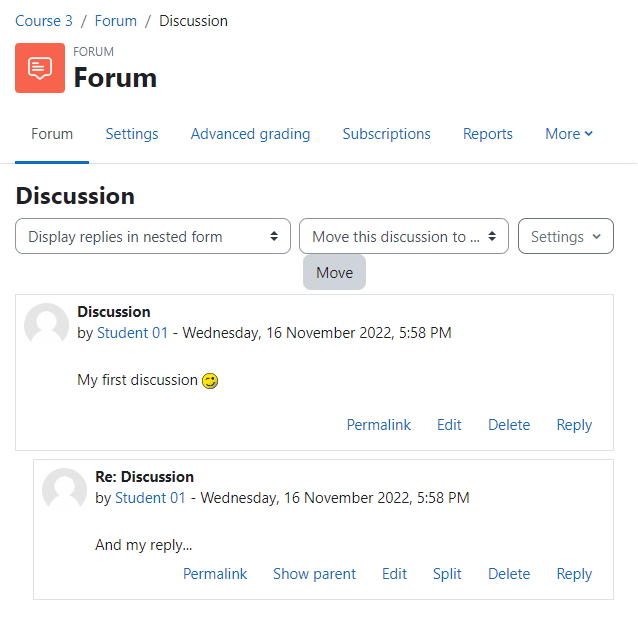The image size is (638, 622).
Task: Open Student 01 profile from reply post
Action: 150,498
